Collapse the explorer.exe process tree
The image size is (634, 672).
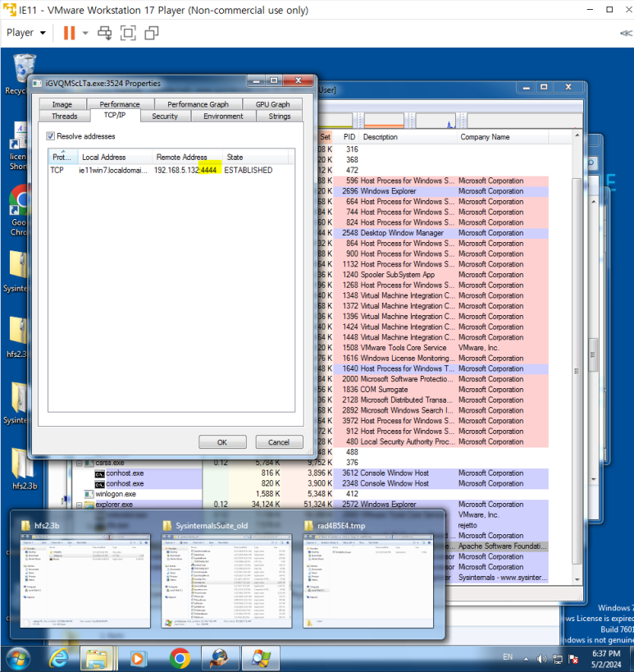click(79, 505)
